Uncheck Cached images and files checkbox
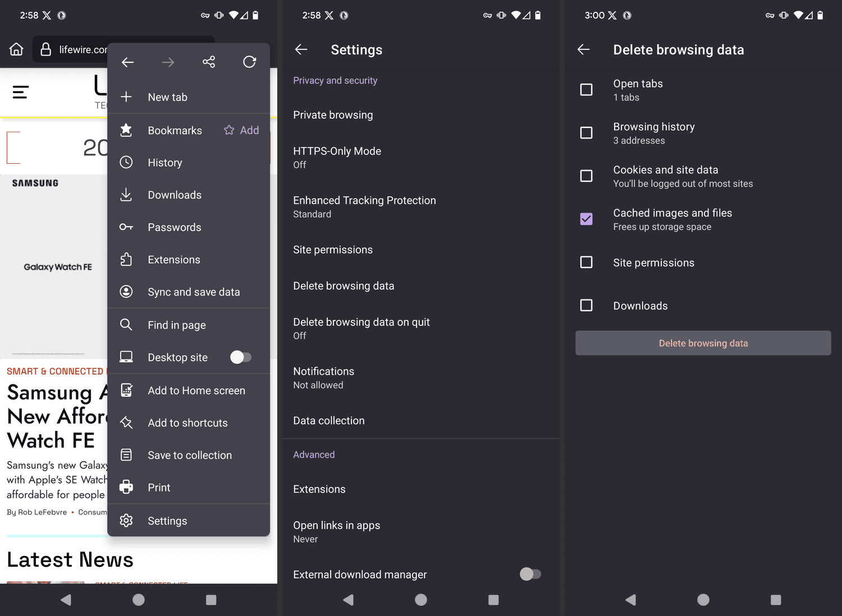 [586, 219]
